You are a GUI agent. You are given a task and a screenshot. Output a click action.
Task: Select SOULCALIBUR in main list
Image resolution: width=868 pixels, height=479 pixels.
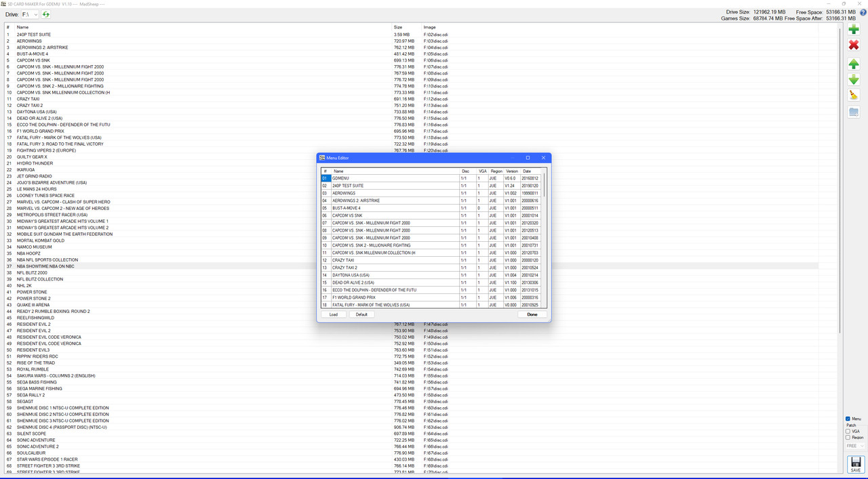(31, 453)
